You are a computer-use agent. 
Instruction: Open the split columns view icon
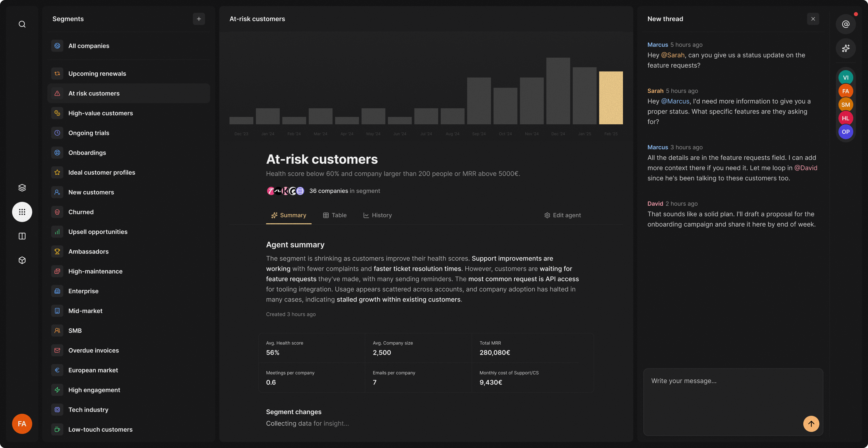point(22,236)
